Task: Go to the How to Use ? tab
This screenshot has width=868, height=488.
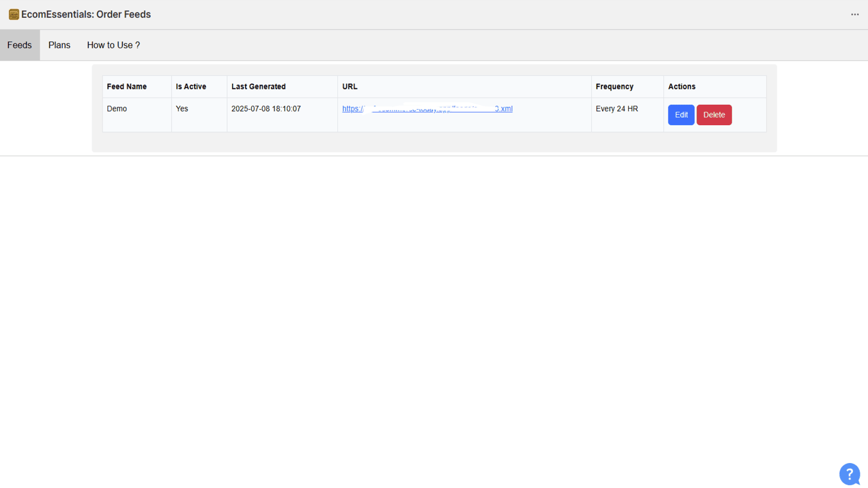Action: click(x=113, y=45)
